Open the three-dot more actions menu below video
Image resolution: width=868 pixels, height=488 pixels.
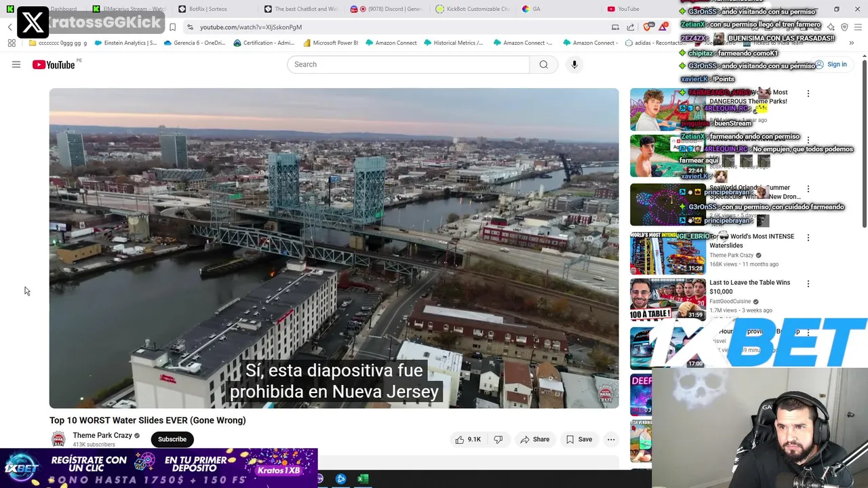point(611,439)
